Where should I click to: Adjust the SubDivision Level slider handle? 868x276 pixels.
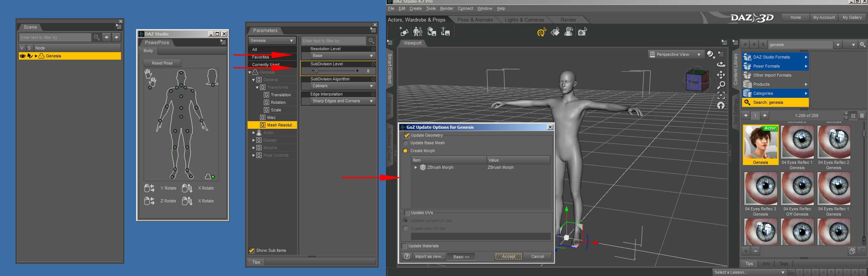(316, 71)
